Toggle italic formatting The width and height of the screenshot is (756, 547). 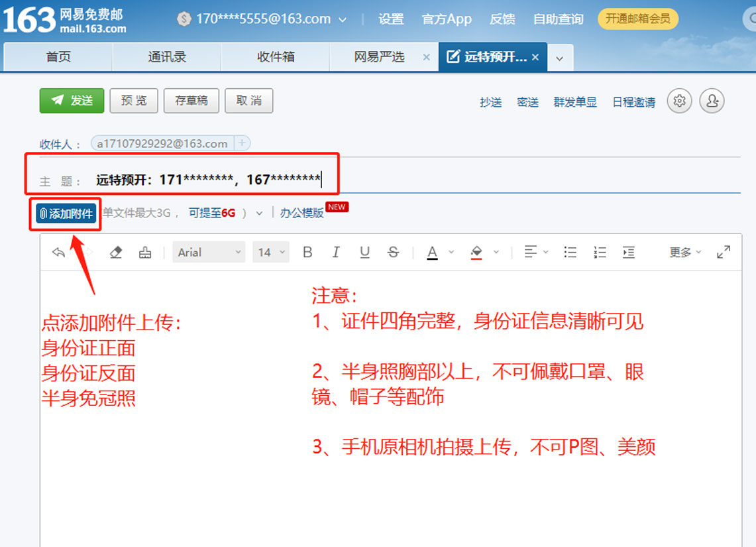click(x=336, y=252)
